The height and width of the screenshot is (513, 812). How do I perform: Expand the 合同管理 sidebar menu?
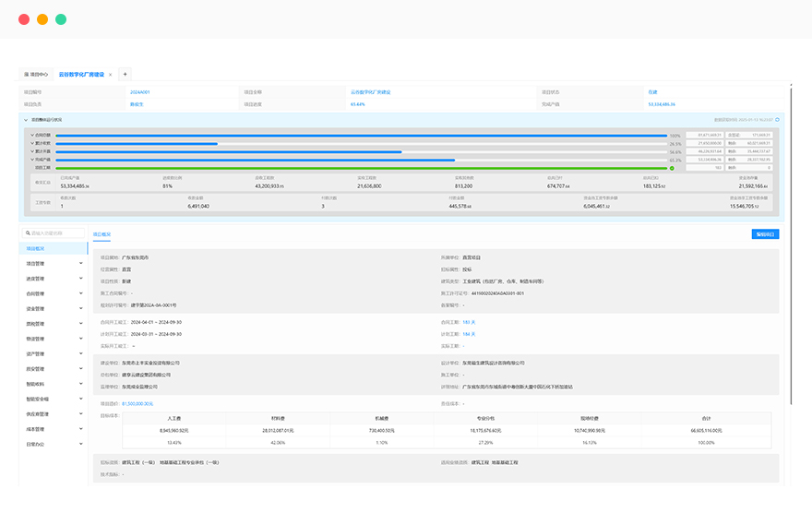point(81,294)
